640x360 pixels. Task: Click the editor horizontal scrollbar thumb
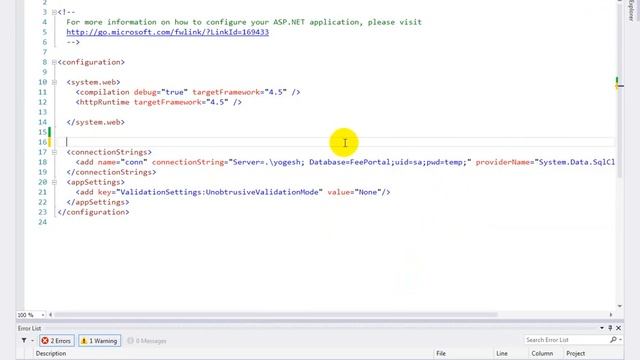coord(276,315)
